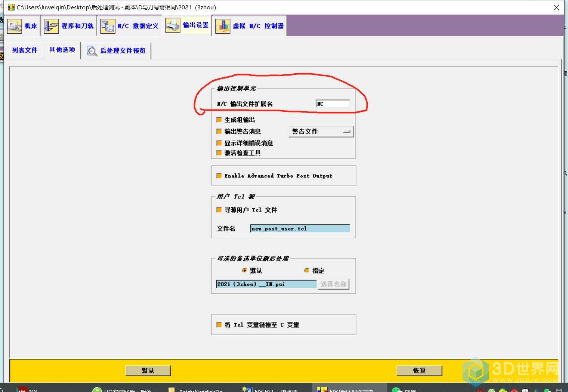Viewport: 568px width, 392px height.
Task: Click the 恢复 button
Action: (419, 370)
